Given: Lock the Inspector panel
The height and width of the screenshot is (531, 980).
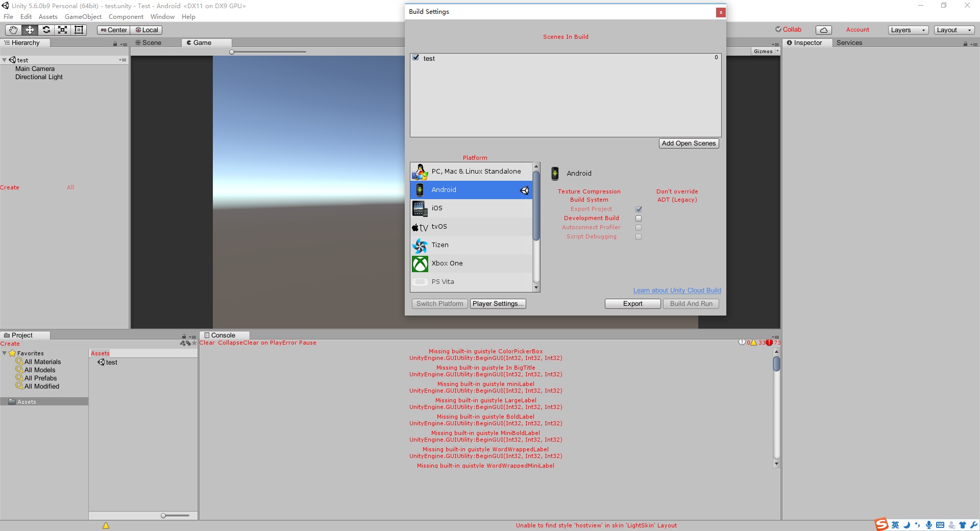Looking at the screenshot, I should pyautogui.click(x=965, y=44).
